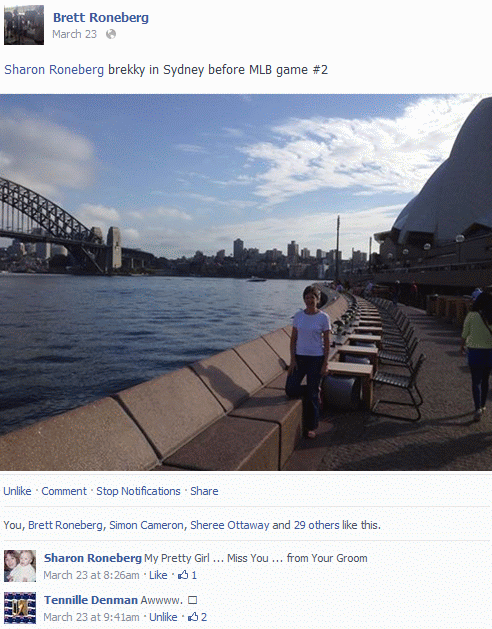Open Brett Roneberg's name in header

[101, 17]
